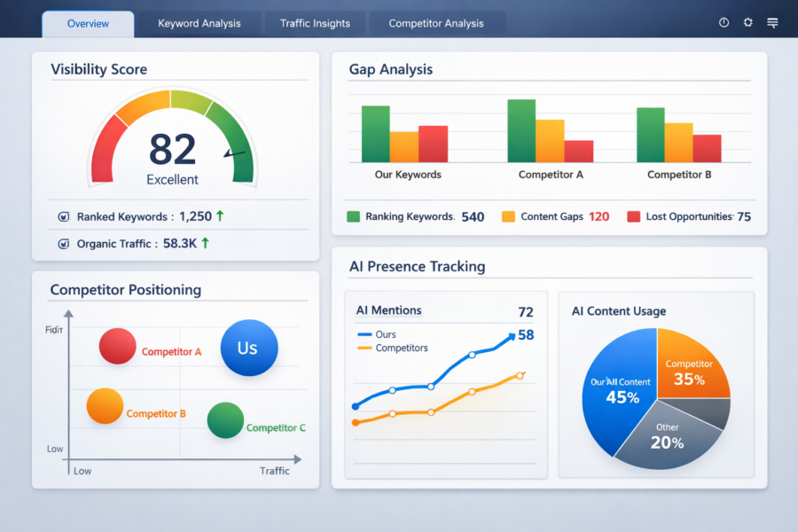Click the orange Competitors line legend marker

coord(364,348)
